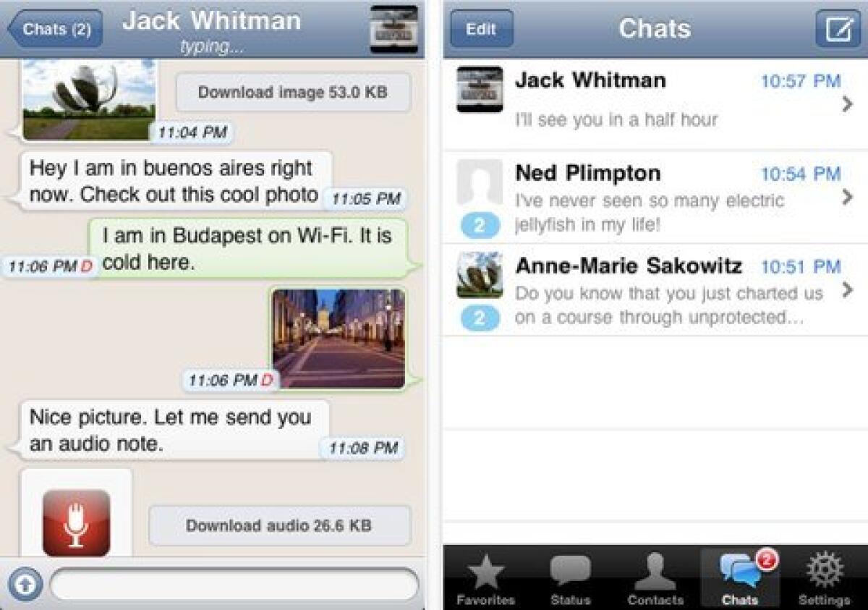868x610 pixels.
Task: Select the Chats tab with badge
Action: point(740,579)
